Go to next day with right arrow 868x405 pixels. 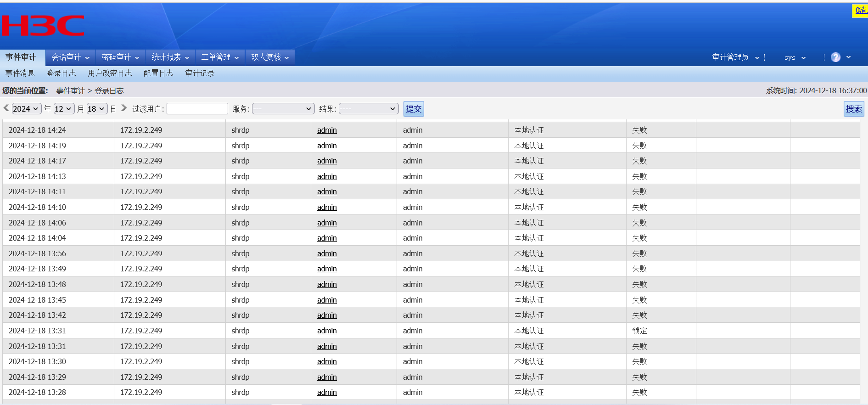(124, 108)
